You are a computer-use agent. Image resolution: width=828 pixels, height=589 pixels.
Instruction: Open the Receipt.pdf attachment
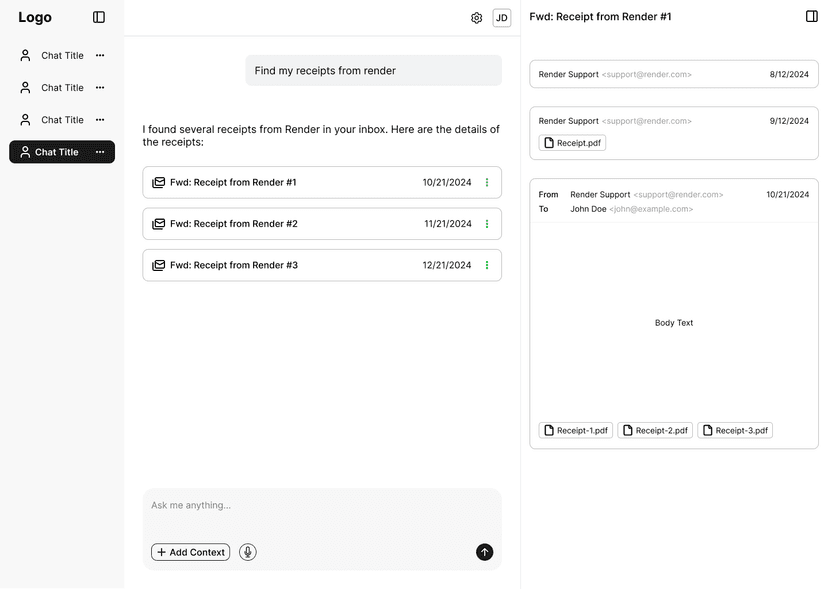(x=572, y=143)
